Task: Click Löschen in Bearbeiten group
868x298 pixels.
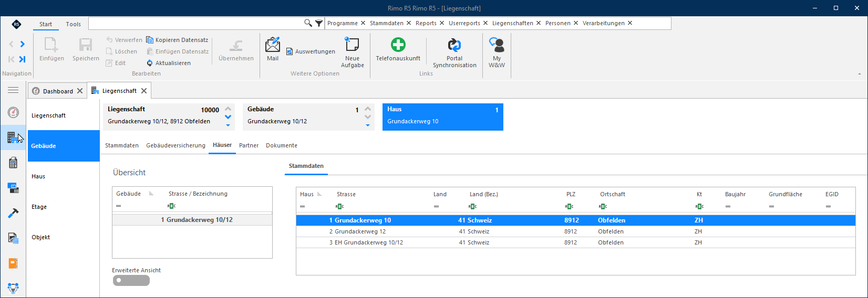Action: pos(121,51)
